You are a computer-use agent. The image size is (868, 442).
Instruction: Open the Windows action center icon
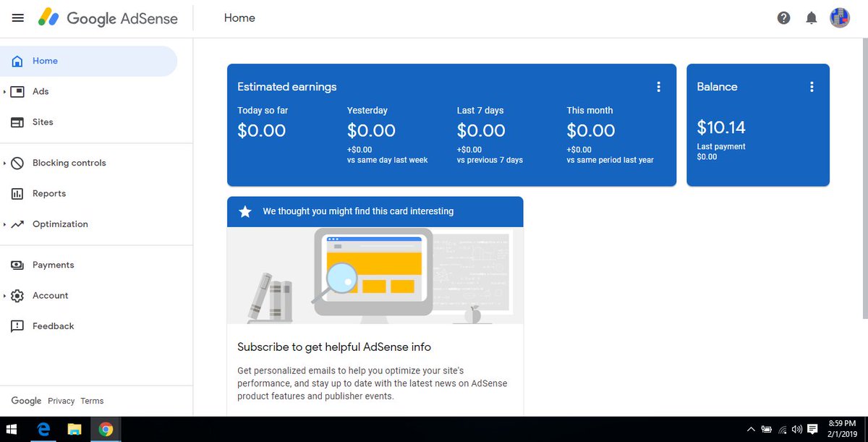click(812, 429)
